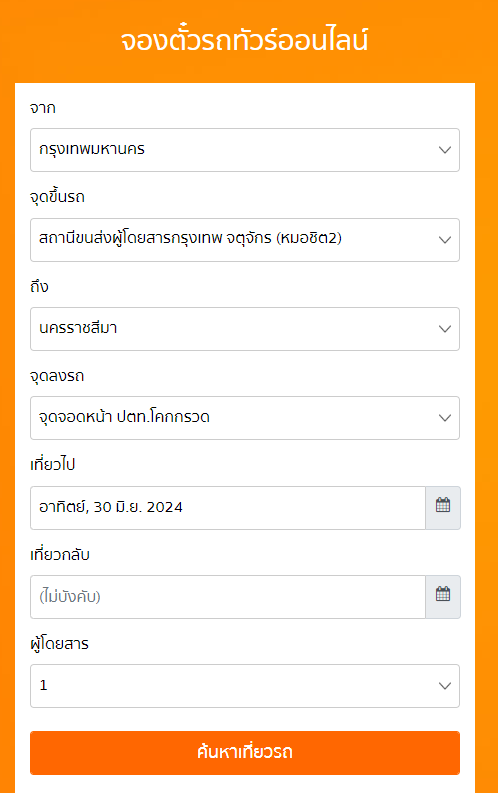This screenshot has width=498, height=793.
Task: Click the chevron arrow on หมอชิต2 dropdown
Action: (445, 240)
